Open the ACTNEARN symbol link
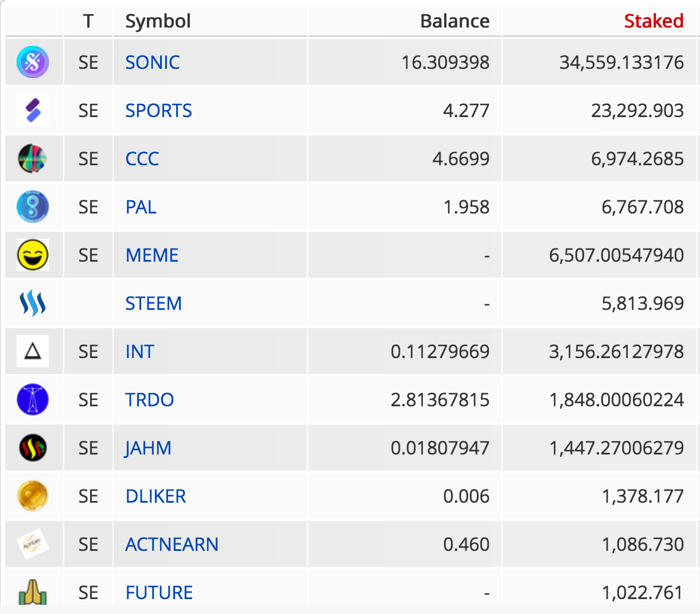 coord(172,544)
